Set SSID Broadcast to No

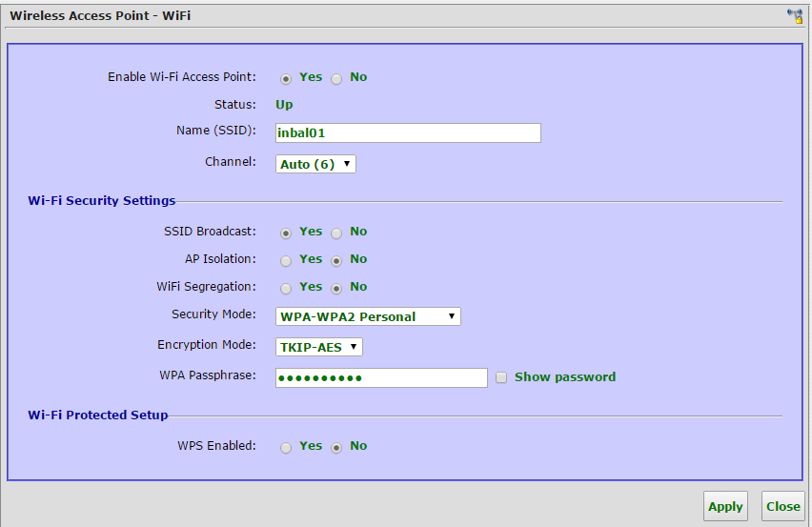coord(336,233)
